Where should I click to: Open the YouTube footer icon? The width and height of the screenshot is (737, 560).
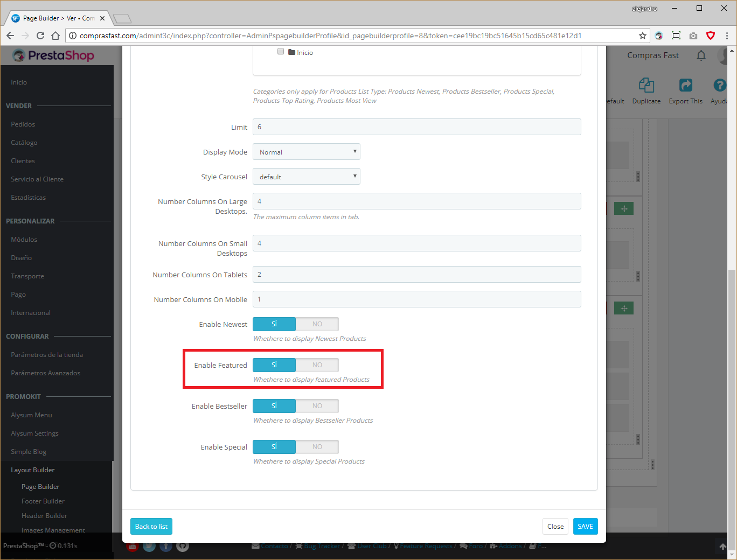133,546
